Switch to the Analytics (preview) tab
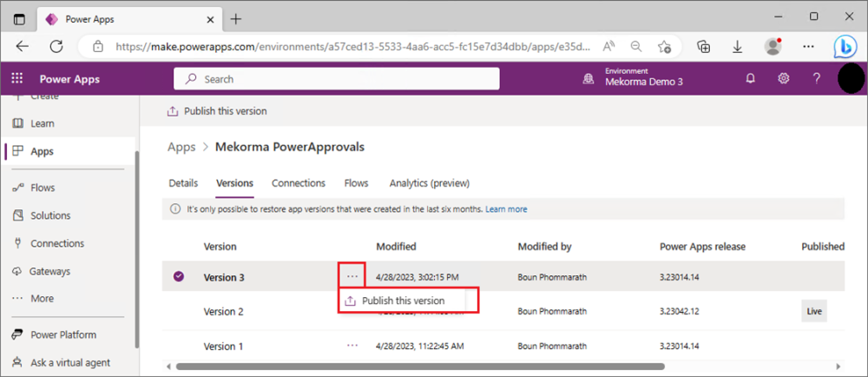 click(x=429, y=183)
